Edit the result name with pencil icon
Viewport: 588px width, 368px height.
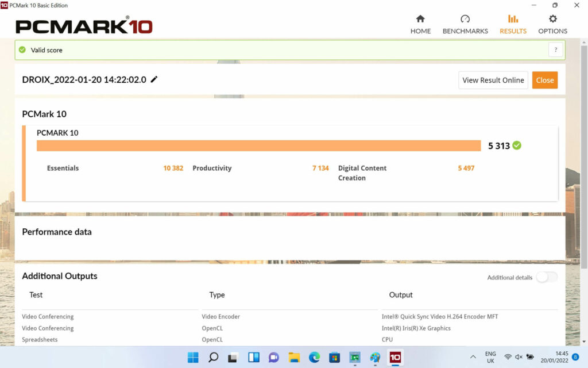(x=154, y=79)
